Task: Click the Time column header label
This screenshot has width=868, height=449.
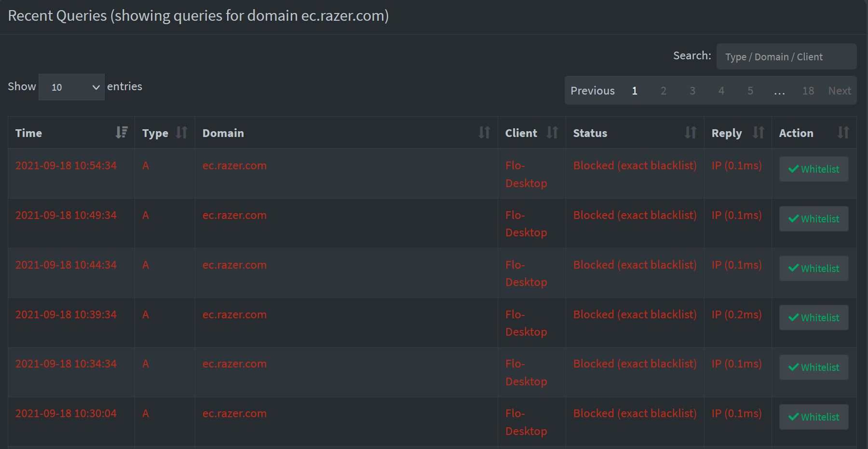Action: [x=28, y=133]
